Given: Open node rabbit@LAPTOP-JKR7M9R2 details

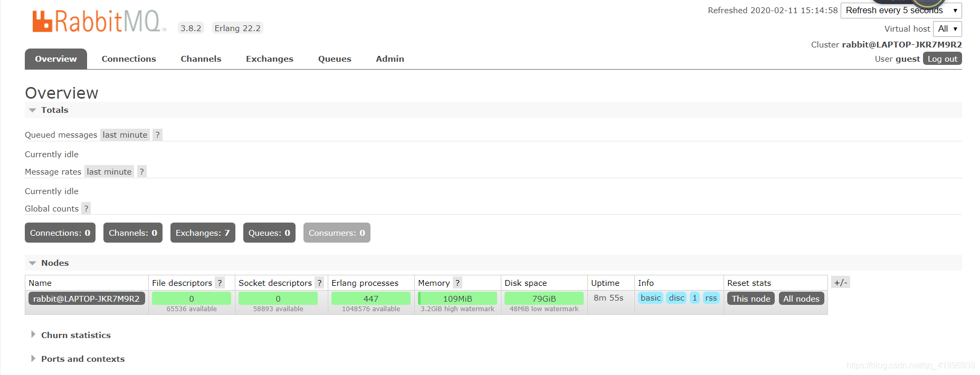Looking at the screenshot, I should [x=87, y=299].
